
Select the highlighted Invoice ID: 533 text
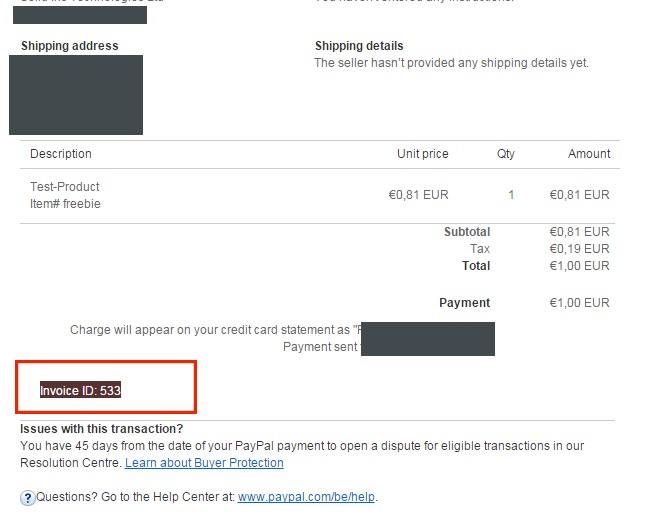pyautogui.click(x=80, y=390)
